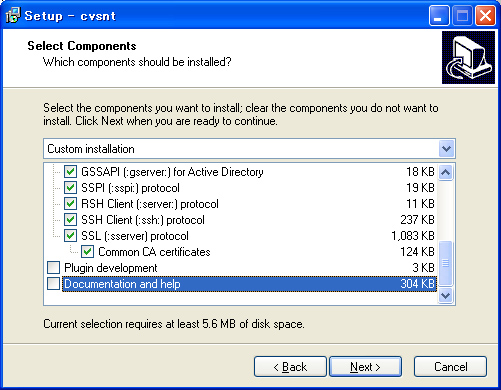Viewport: 501px width, 390px height.
Task: Uncheck GSSAPI for Active Directory
Action: [x=70, y=172]
